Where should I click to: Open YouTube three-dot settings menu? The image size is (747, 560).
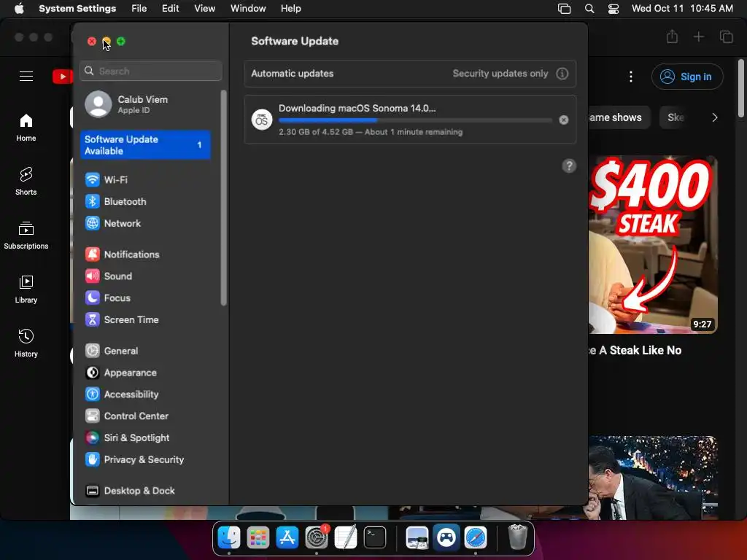631,77
